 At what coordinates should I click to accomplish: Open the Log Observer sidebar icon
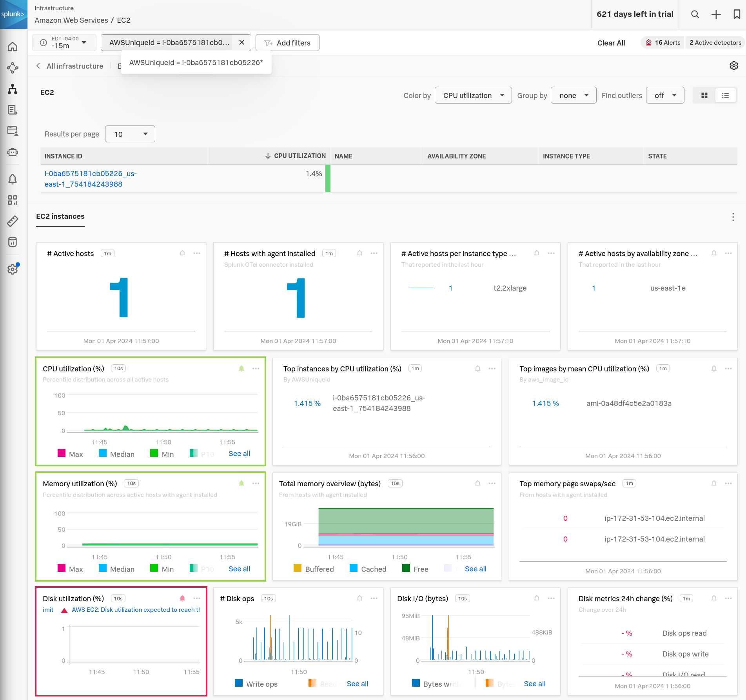[x=13, y=110]
